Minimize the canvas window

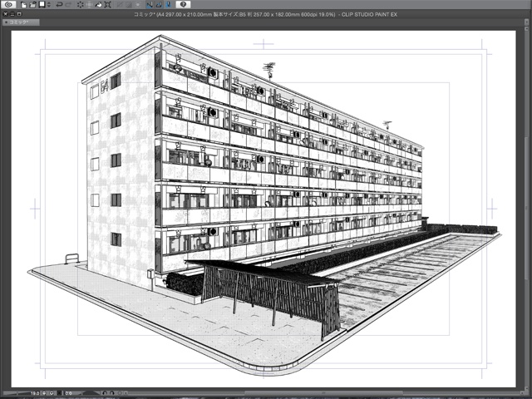pos(12,14)
